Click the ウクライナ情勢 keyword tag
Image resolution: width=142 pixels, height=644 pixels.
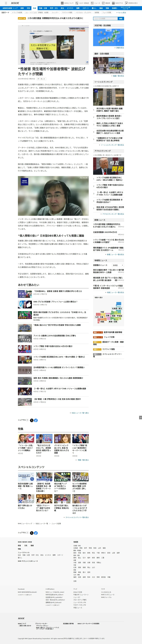(67, 12)
